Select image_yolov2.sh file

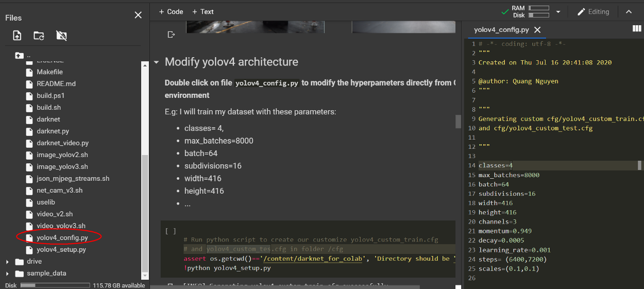[62, 155]
